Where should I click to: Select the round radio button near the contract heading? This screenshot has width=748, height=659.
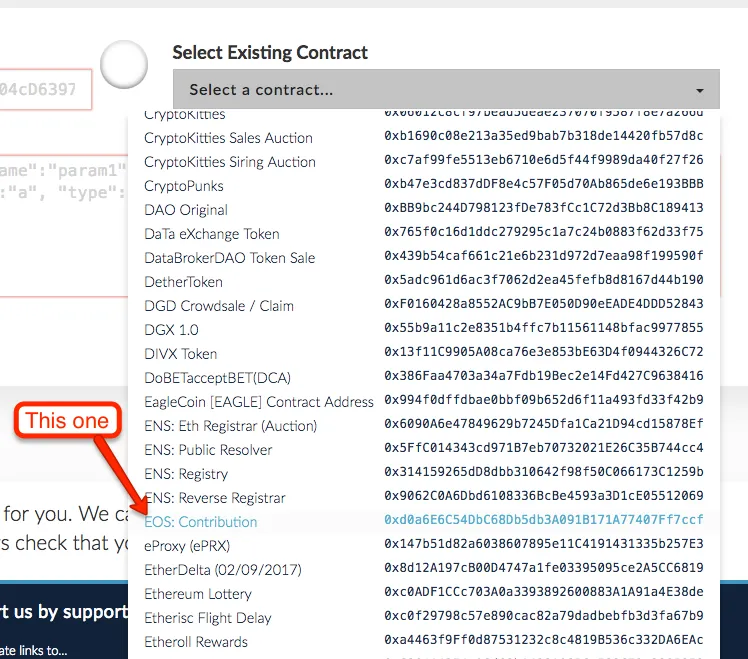124,64
